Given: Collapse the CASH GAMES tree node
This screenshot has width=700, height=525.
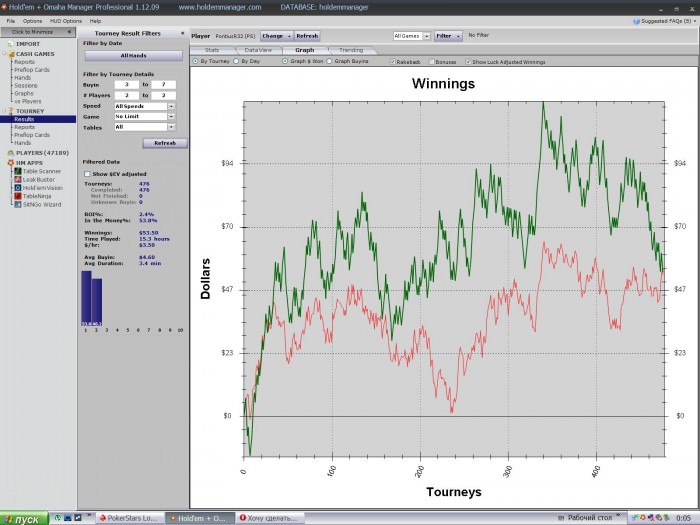Looking at the screenshot, I should [4, 54].
